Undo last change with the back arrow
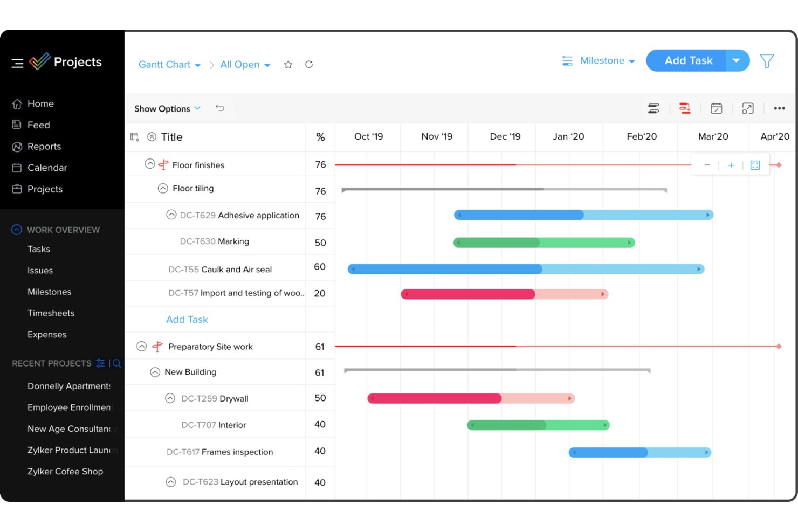798x532 pixels. tap(220, 108)
